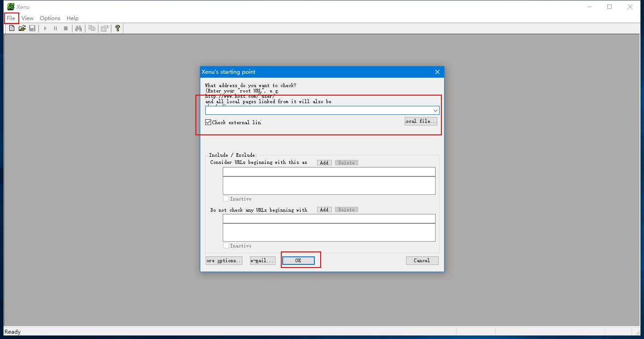Expand the root URL address dropdown arrow
The height and width of the screenshot is (339, 644).
click(435, 110)
